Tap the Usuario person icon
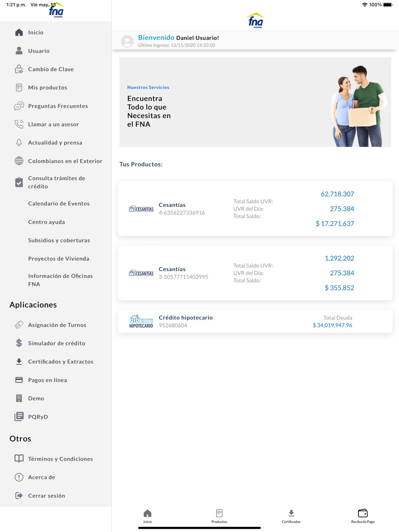The height and width of the screenshot is (532, 399). pyautogui.click(x=19, y=51)
